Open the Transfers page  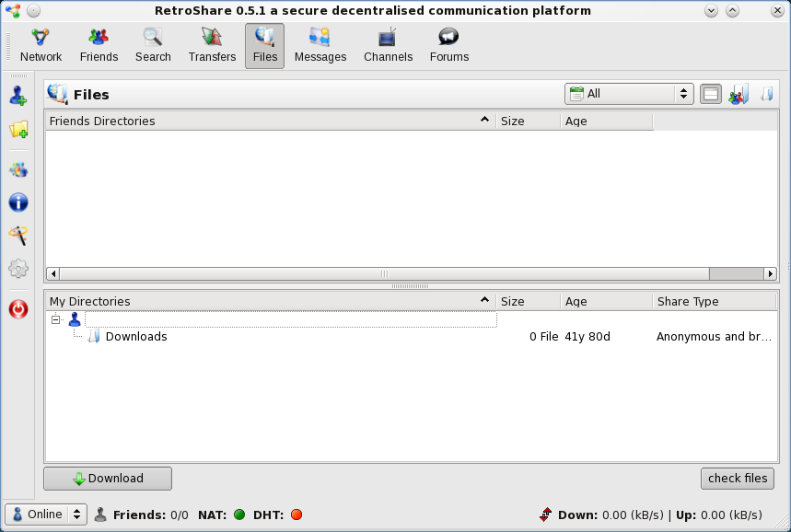click(213, 46)
